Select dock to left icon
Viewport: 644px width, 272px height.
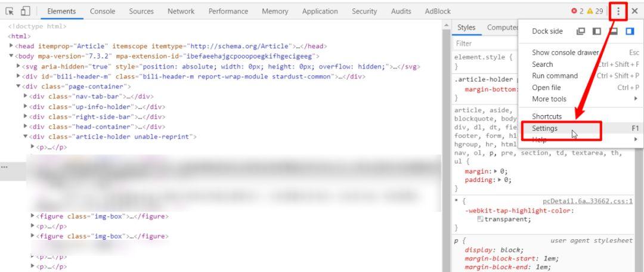click(x=597, y=31)
